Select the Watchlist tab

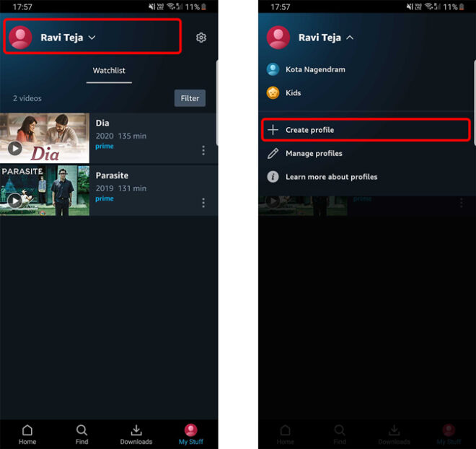109,71
